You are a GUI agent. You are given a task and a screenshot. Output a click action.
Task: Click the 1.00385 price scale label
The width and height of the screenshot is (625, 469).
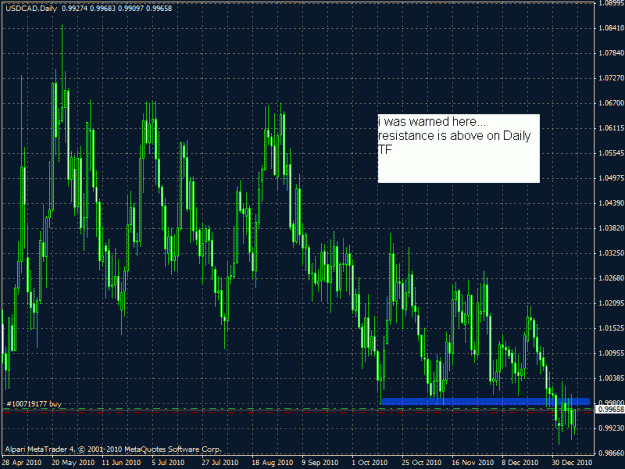click(x=611, y=378)
